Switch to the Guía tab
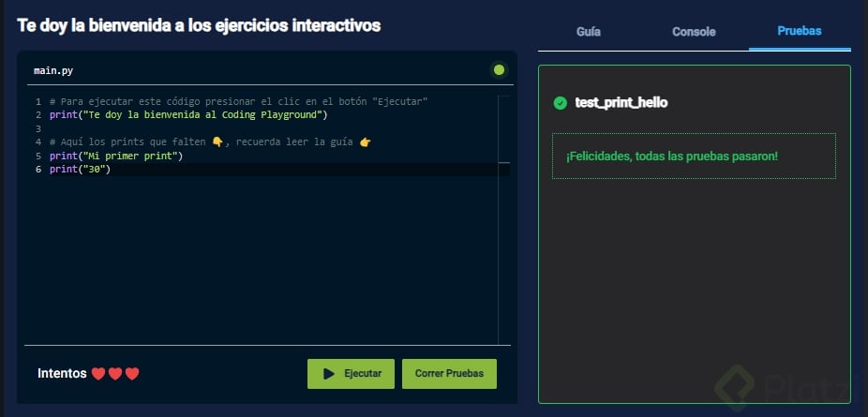This screenshot has height=417, width=868. (x=588, y=32)
